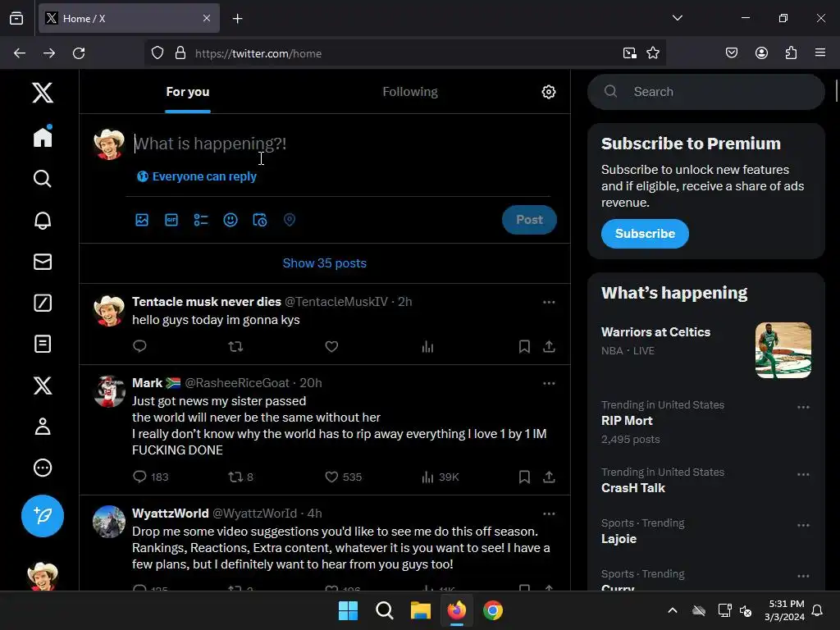The height and width of the screenshot is (630, 840).
Task: Open more options on Tentacle musk post
Action: [x=549, y=302]
